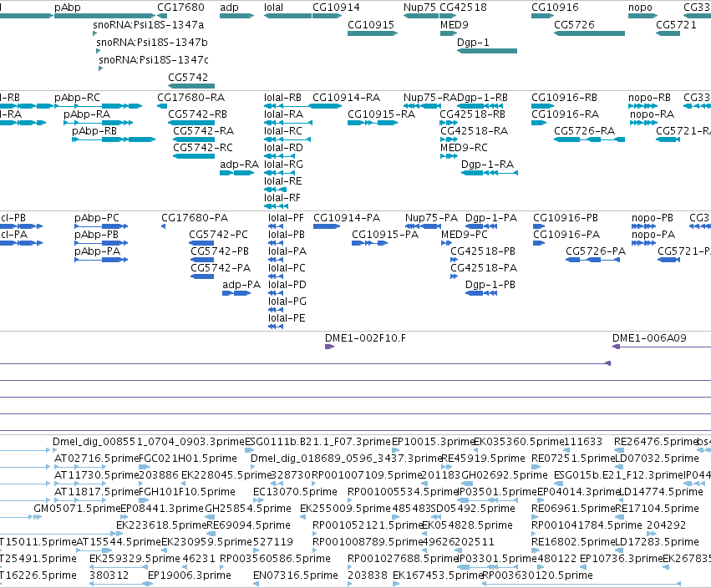Click transcript CG10914-RA
This screenshot has height=588, width=711.
coord(346,98)
